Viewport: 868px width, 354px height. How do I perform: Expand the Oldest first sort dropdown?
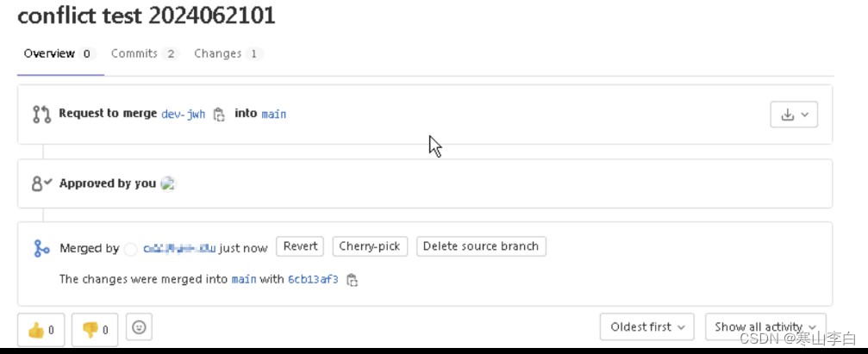(647, 327)
